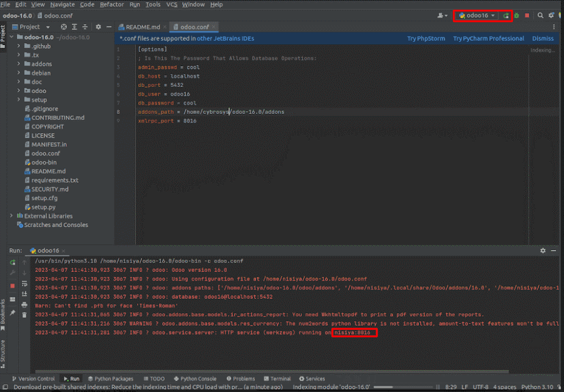Open Project panel options gear
This screenshot has height=392, width=564.
(98, 27)
